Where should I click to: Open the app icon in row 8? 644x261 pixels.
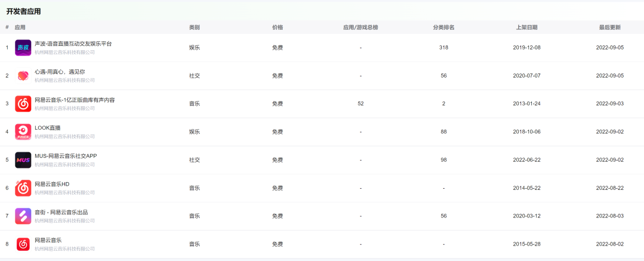click(x=23, y=244)
